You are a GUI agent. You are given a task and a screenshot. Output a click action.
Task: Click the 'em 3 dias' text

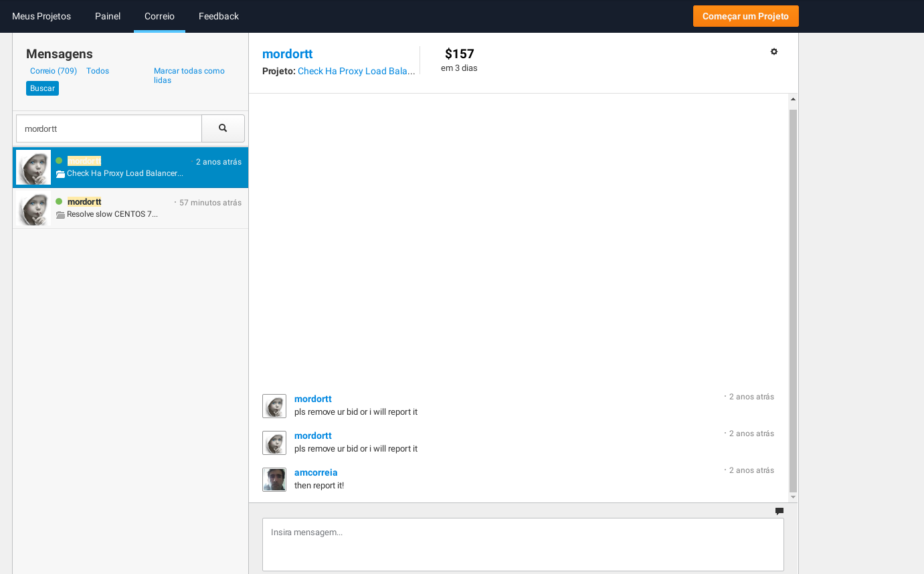[459, 68]
